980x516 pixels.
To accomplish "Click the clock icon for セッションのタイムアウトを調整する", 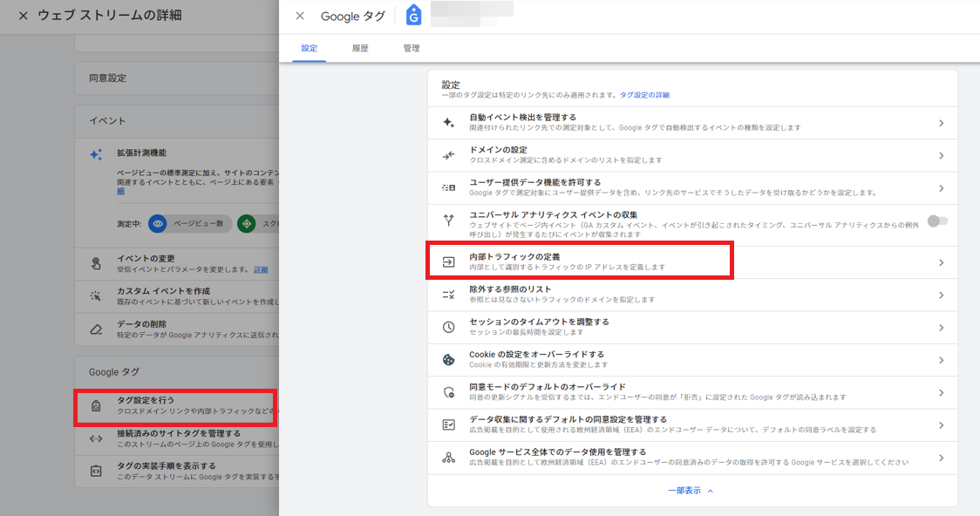I will click(448, 328).
